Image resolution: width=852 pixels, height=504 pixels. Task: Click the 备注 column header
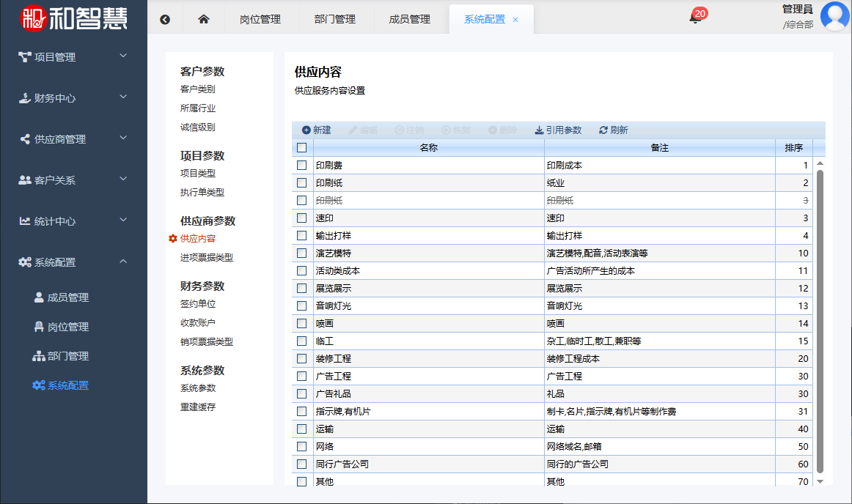(x=660, y=148)
